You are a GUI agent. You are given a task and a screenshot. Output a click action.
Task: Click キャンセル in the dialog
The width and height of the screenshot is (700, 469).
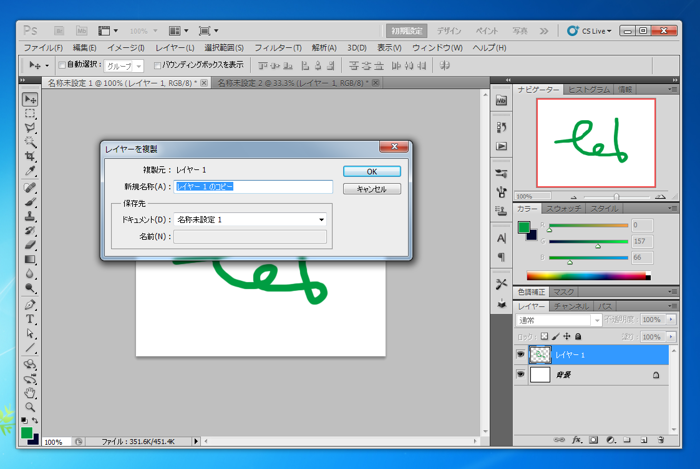click(x=372, y=189)
